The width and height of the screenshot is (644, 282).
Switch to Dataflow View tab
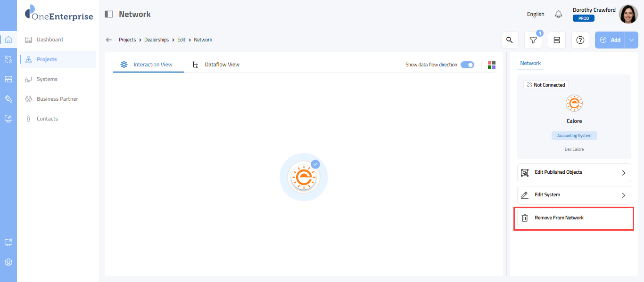222,64
